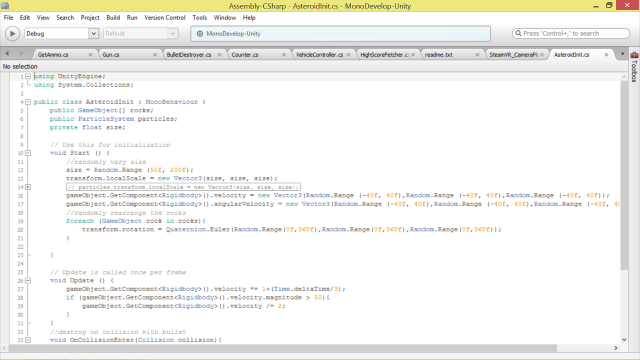Screen dimensions: 640x360
Task: Open the Run menu
Action: tap(132, 18)
